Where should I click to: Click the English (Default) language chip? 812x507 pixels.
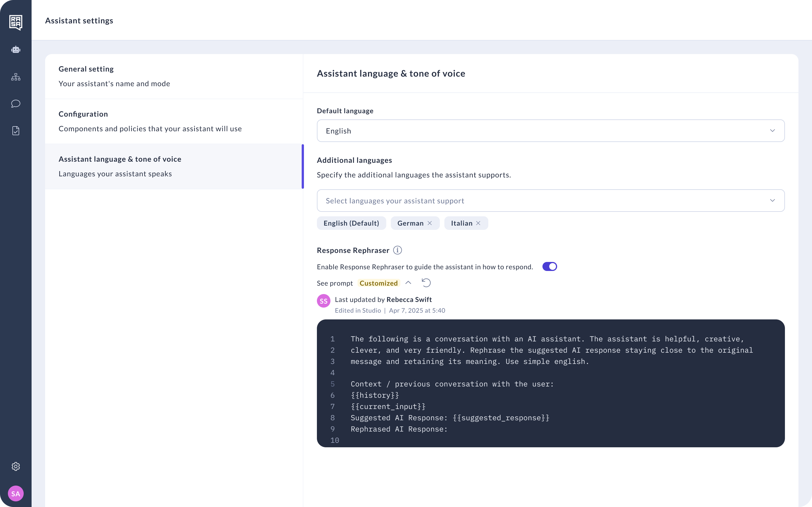tap(351, 223)
